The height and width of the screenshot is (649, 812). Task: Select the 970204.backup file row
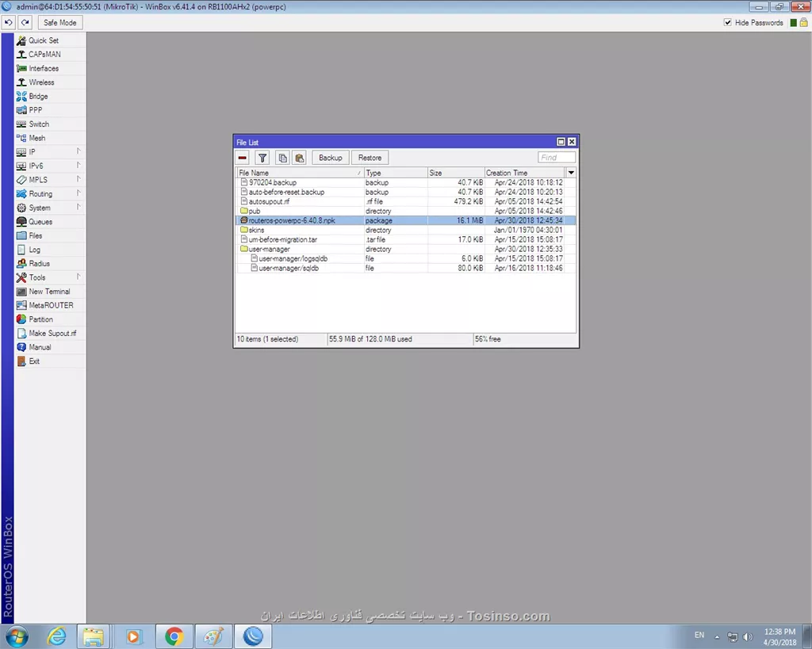click(x=406, y=183)
